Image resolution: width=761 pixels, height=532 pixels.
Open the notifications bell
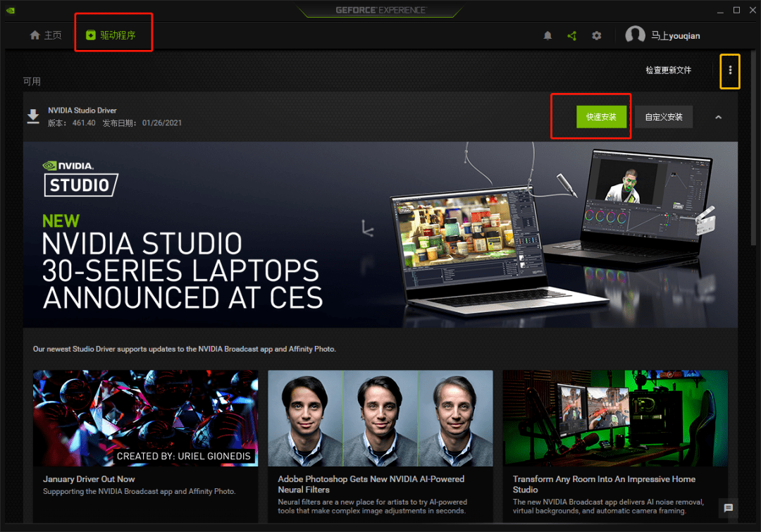click(547, 35)
